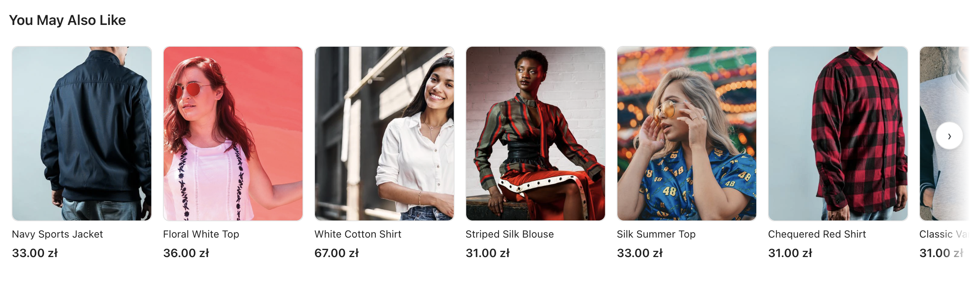Click the Silk Summer Top title link

point(656,234)
